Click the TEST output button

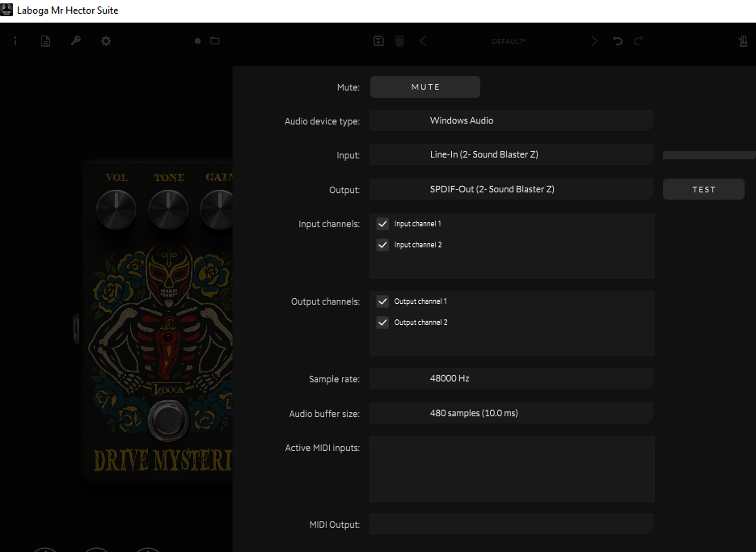click(x=703, y=189)
